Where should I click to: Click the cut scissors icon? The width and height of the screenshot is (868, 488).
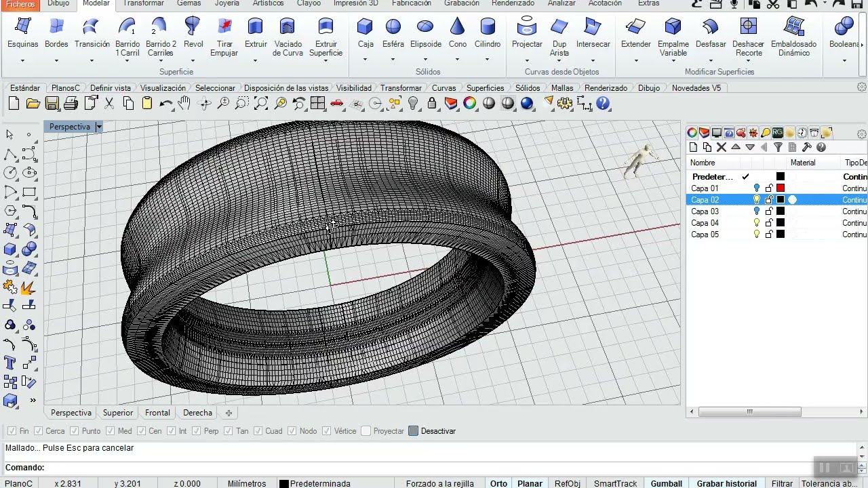coord(109,104)
